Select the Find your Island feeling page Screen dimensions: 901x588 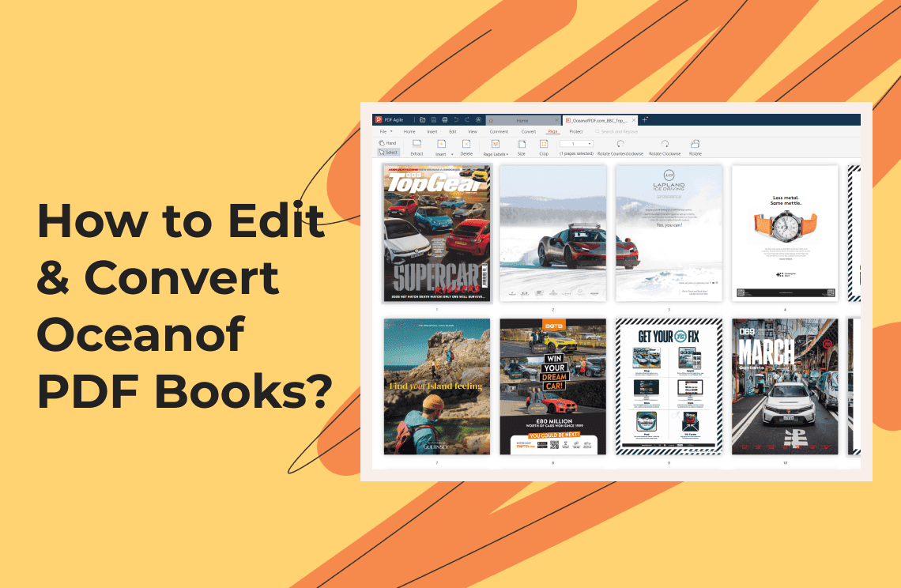click(437, 386)
